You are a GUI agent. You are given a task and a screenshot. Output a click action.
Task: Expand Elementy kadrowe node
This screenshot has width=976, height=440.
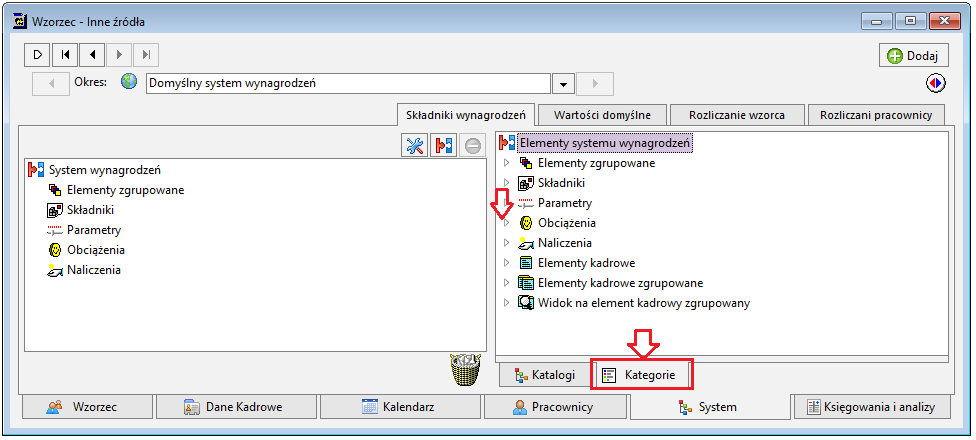coord(506,263)
